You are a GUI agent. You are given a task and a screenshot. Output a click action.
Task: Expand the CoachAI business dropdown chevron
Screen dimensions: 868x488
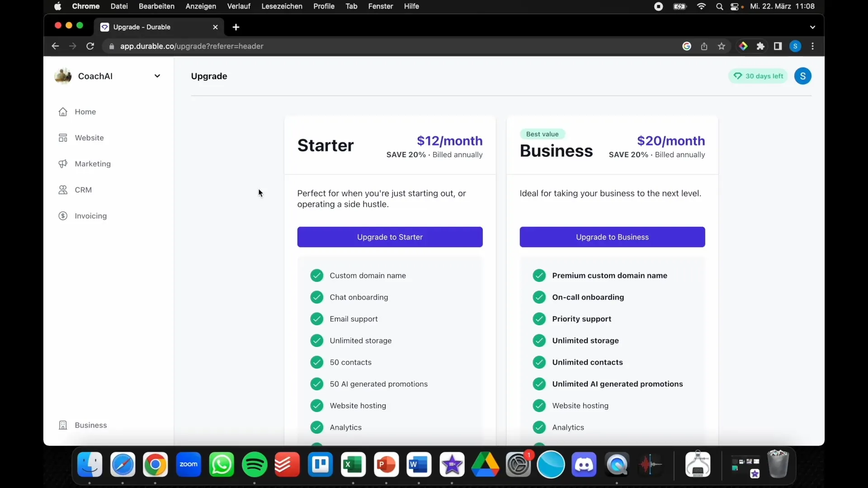click(x=157, y=76)
